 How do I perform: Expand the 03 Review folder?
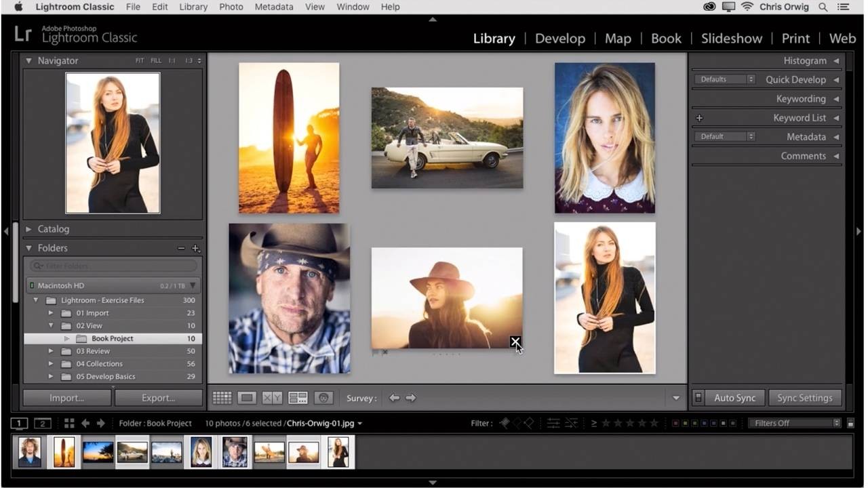[x=51, y=351]
